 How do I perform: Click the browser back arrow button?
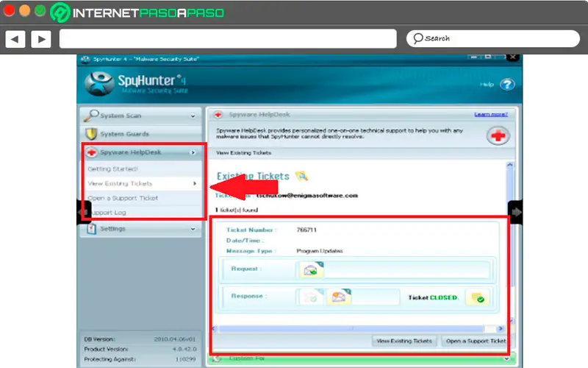tap(15, 39)
